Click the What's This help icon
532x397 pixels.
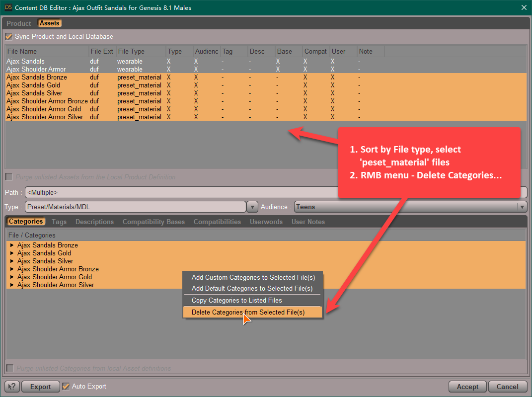pos(12,387)
